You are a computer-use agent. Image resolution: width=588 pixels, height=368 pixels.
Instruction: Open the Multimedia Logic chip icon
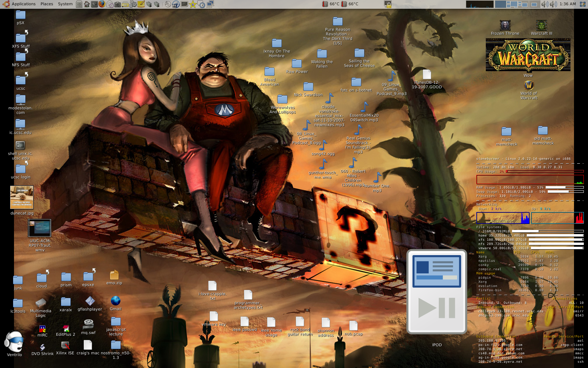(41, 308)
